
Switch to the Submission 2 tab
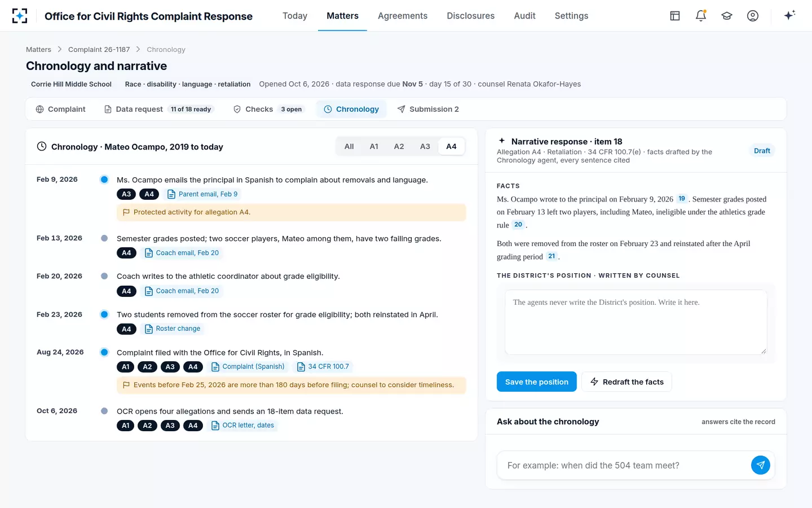click(x=428, y=110)
